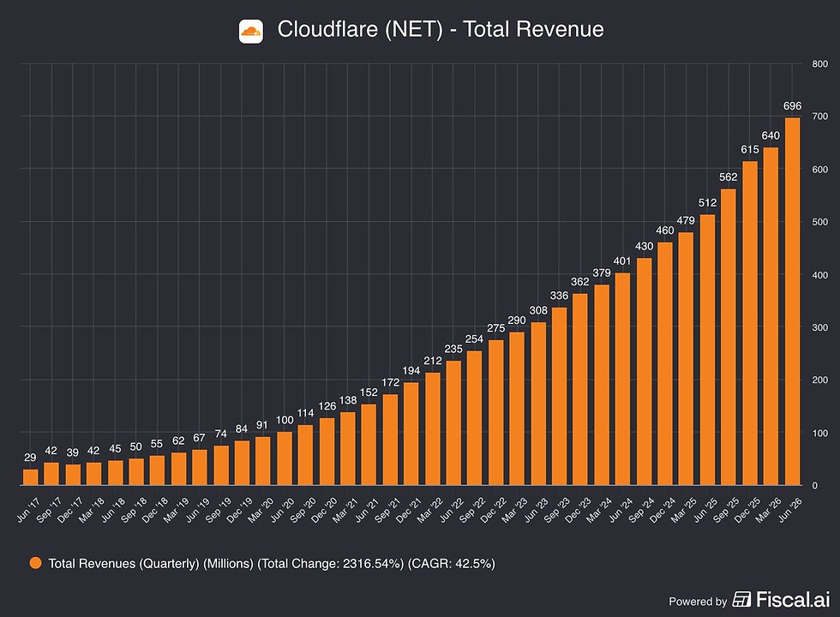Click the '235' value label
Image resolution: width=840 pixels, height=617 pixels.
(453, 349)
